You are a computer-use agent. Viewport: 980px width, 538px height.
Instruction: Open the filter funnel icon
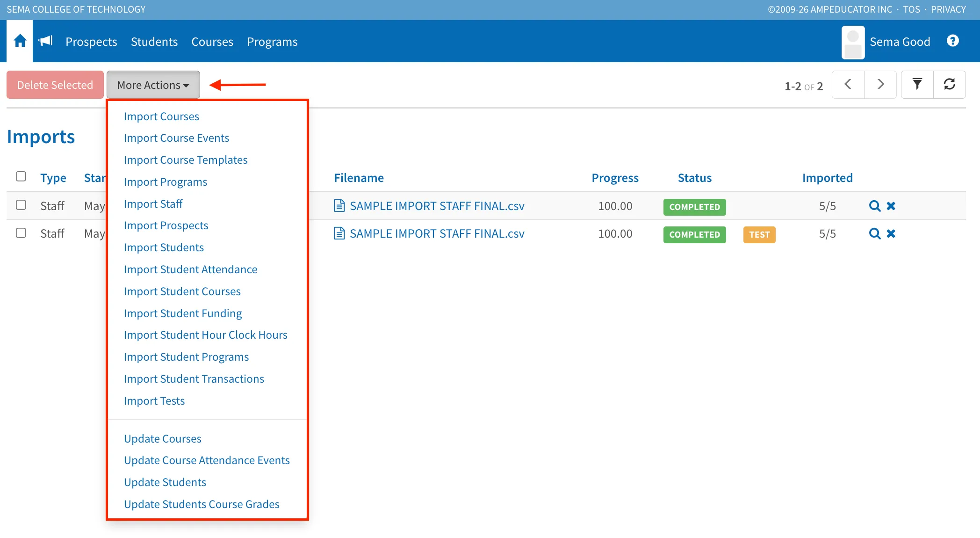coord(917,85)
